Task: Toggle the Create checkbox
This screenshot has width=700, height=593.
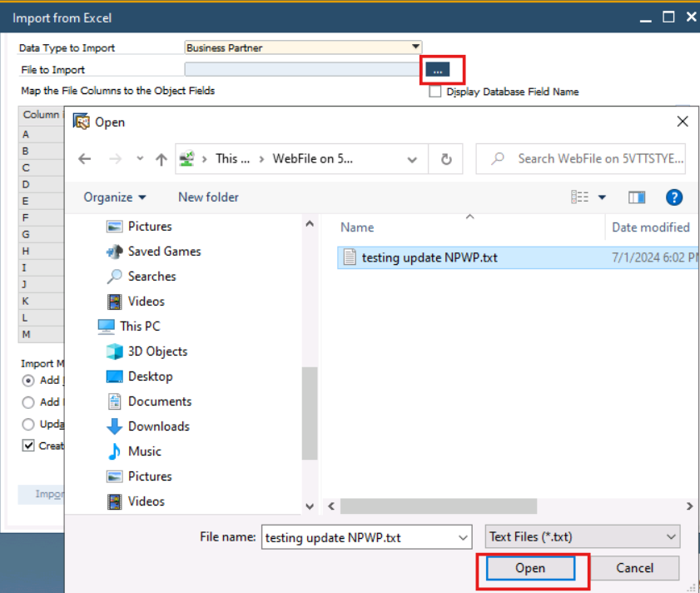Action: pos(28,446)
